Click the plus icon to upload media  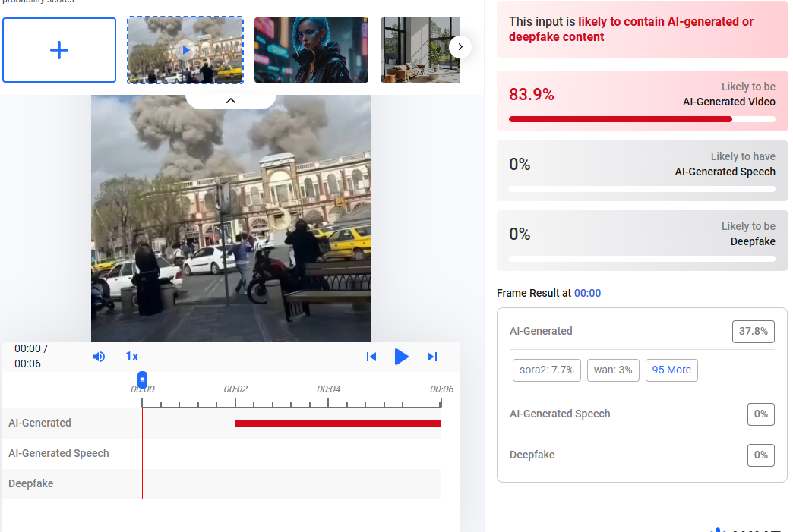tap(59, 50)
